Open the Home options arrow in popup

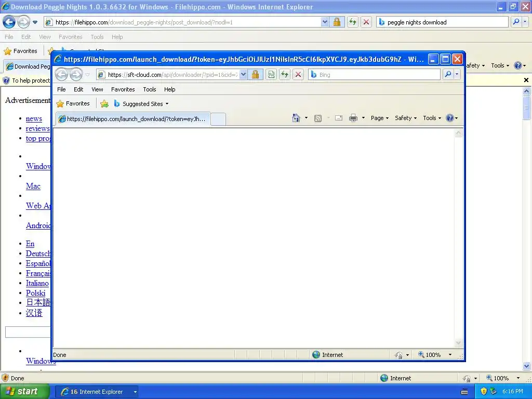306,118
